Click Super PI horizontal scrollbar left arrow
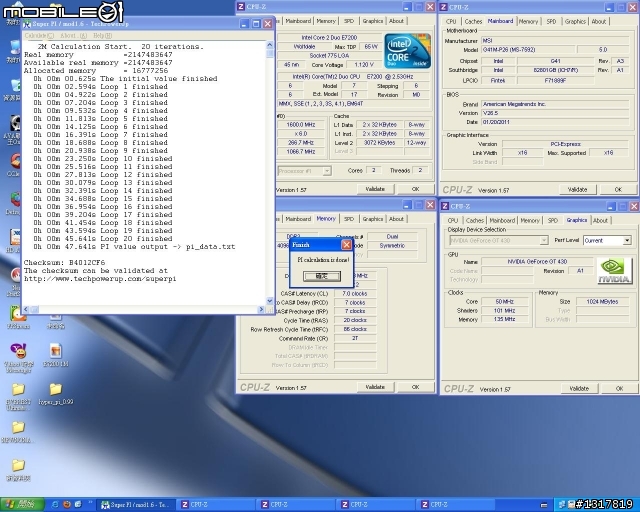Screen dimensions: 640x512 coord(26,309)
